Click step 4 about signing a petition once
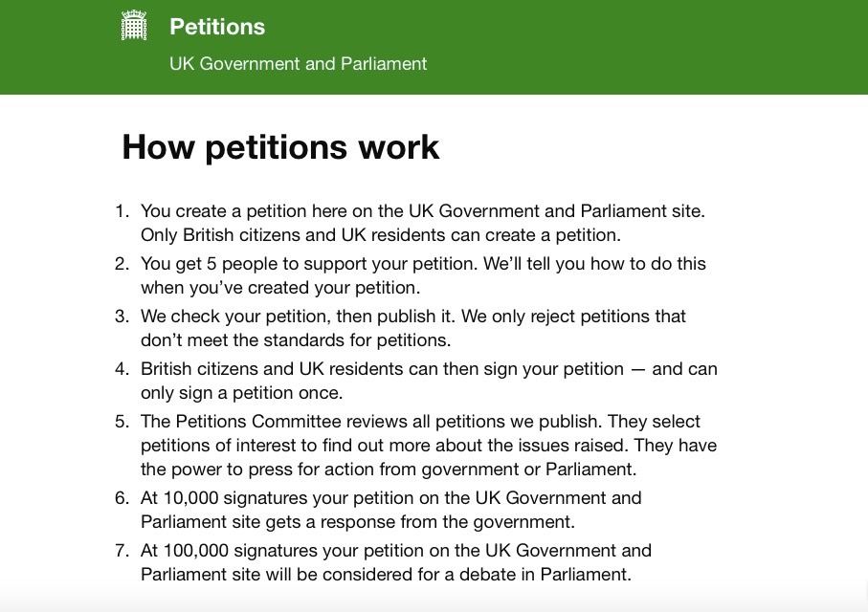 tap(428, 380)
